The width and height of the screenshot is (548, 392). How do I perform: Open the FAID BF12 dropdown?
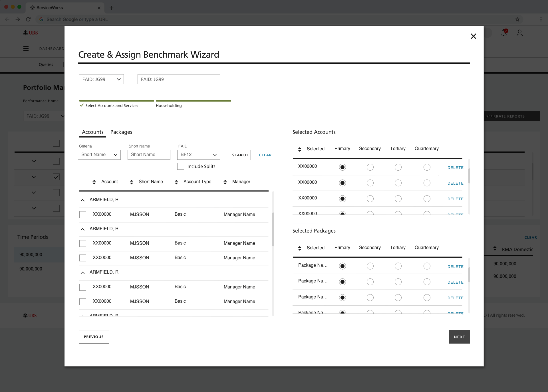pos(198,155)
